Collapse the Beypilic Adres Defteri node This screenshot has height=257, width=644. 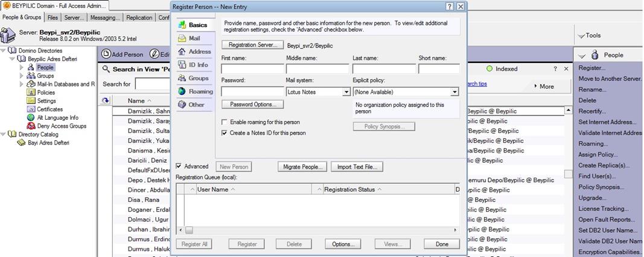[12, 59]
